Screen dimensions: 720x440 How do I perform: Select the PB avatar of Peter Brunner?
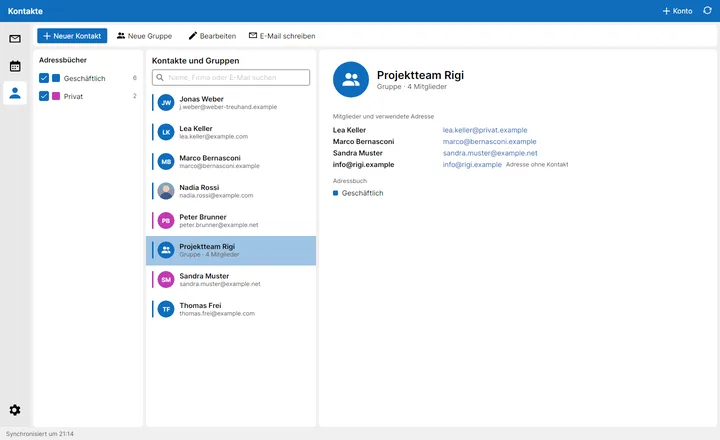tap(166, 220)
